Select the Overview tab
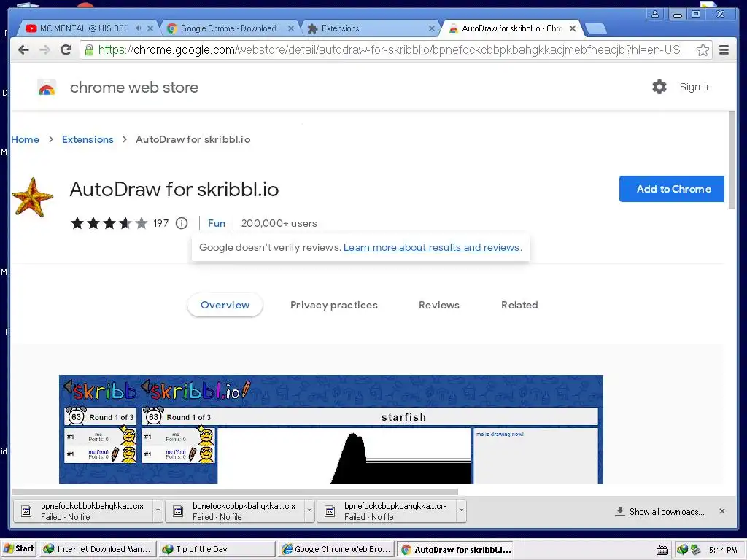This screenshot has height=560, width=747. click(225, 305)
